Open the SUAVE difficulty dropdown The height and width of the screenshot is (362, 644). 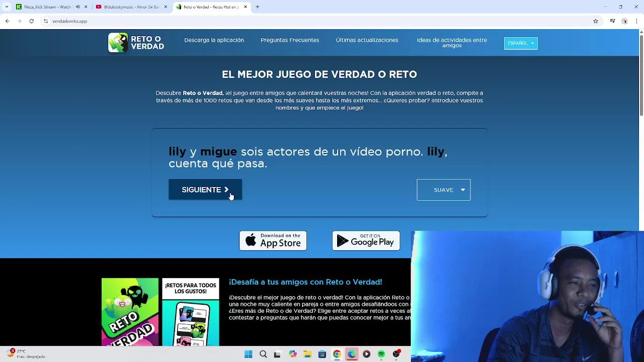pos(443,190)
